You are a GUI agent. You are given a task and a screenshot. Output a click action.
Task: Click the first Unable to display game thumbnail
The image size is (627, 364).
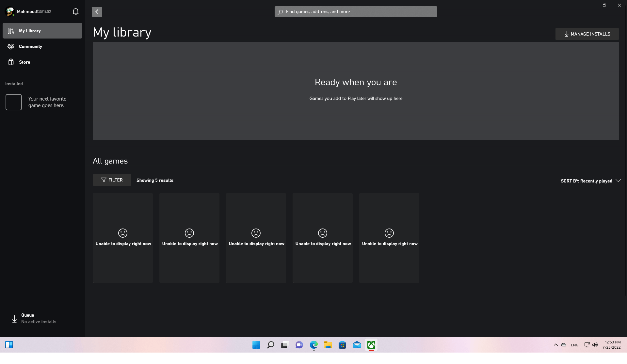[123, 238]
